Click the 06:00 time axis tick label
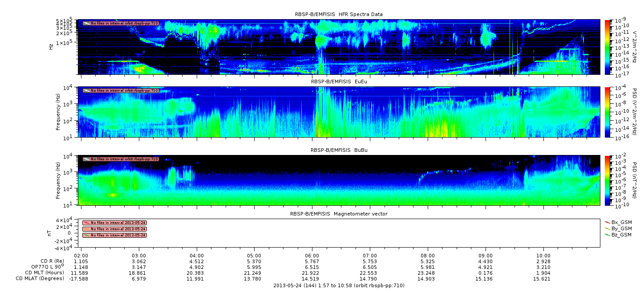The image size is (644, 293). [312, 256]
